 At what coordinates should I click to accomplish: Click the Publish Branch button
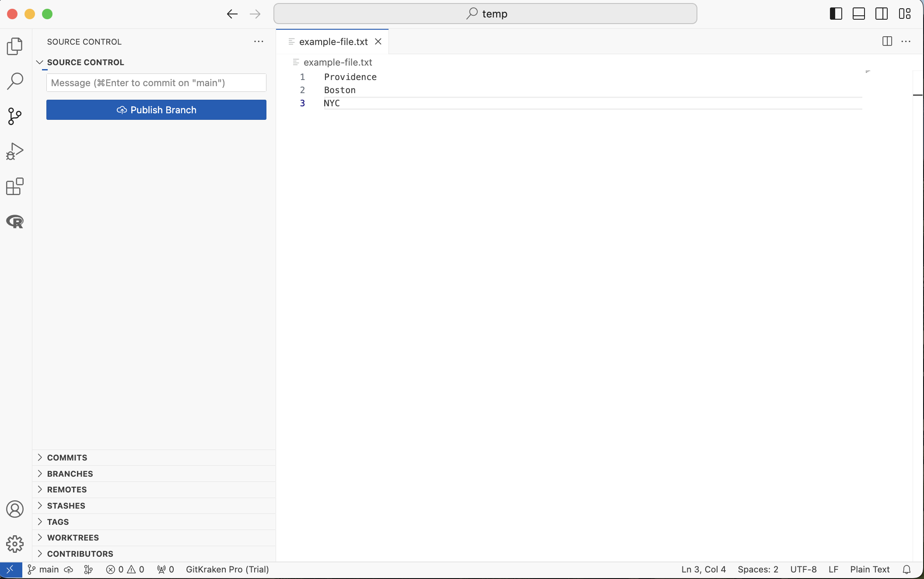coord(156,110)
